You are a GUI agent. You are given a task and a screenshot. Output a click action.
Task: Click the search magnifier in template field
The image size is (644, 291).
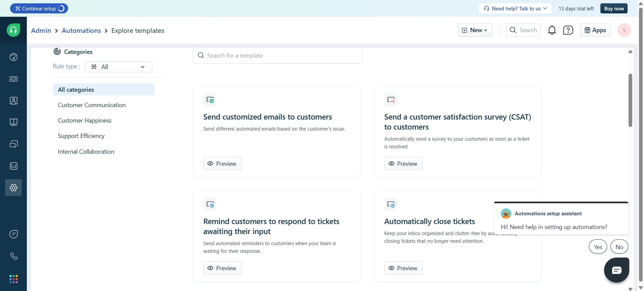point(201,55)
